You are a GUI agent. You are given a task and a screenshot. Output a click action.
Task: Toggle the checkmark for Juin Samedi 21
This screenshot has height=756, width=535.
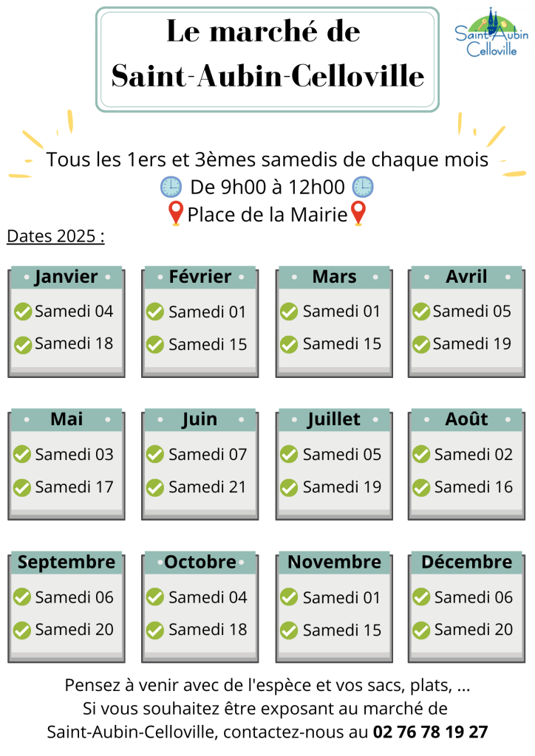(155, 487)
